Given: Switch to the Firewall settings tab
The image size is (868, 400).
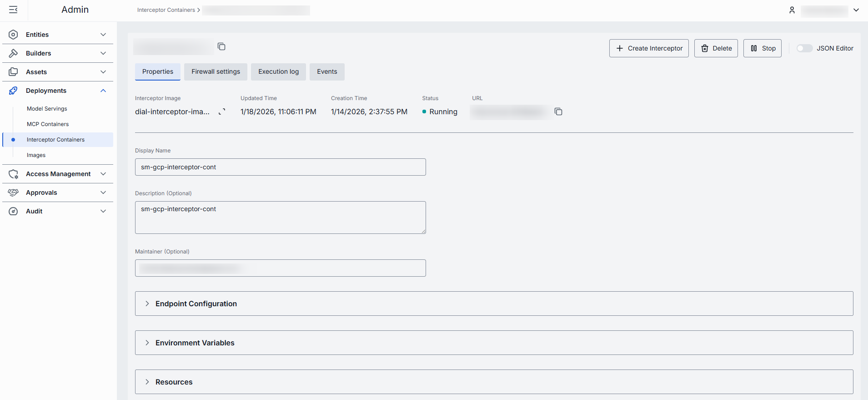Looking at the screenshot, I should [216, 71].
